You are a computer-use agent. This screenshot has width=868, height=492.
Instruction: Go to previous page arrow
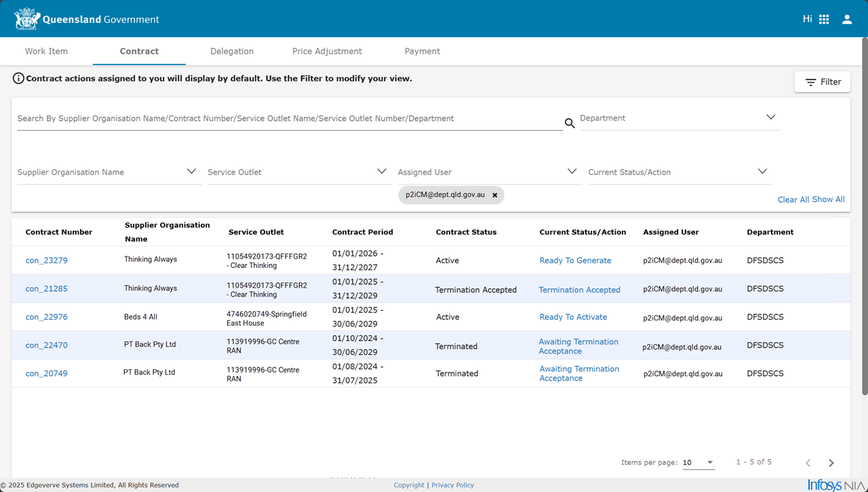(x=808, y=463)
